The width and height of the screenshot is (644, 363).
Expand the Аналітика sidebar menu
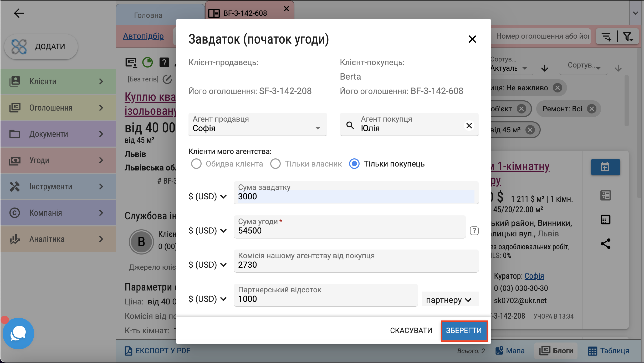click(x=58, y=239)
